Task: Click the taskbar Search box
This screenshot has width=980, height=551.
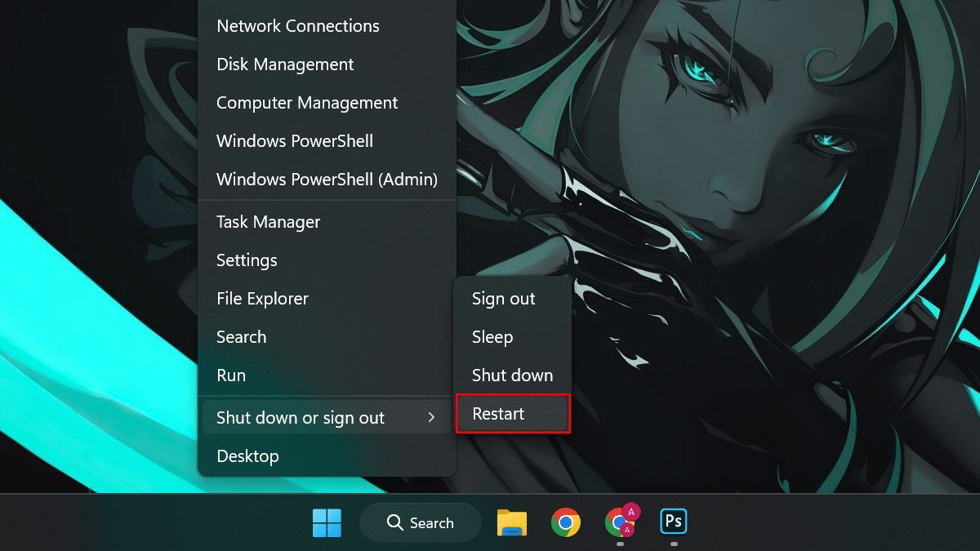Action: pyautogui.click(x=421, y=522)
